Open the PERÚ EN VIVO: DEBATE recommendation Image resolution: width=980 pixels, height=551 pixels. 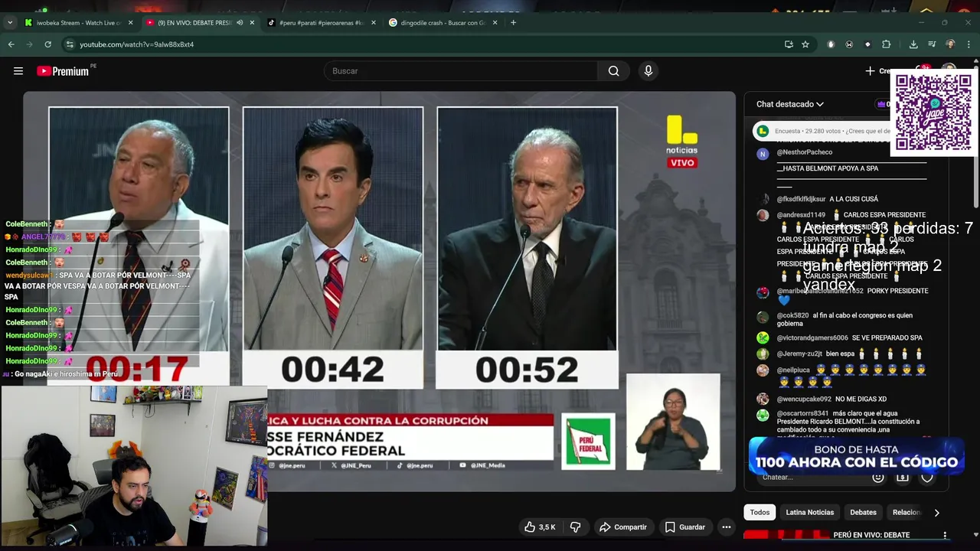871,535
